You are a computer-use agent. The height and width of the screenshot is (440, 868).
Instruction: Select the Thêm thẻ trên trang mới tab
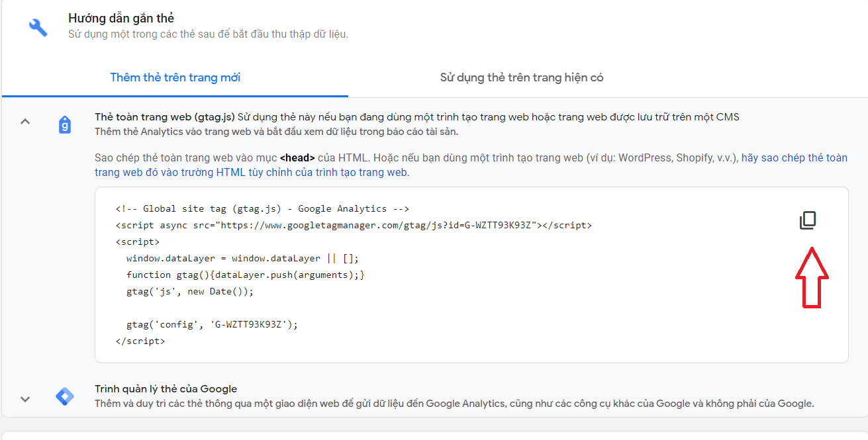(x=175, y=77)
